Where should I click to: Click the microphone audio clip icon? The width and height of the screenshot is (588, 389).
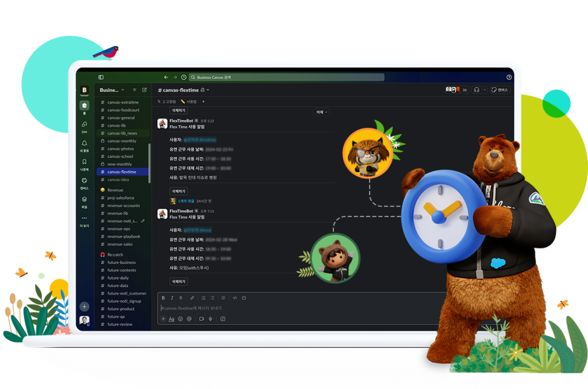[x=210, y=319]
